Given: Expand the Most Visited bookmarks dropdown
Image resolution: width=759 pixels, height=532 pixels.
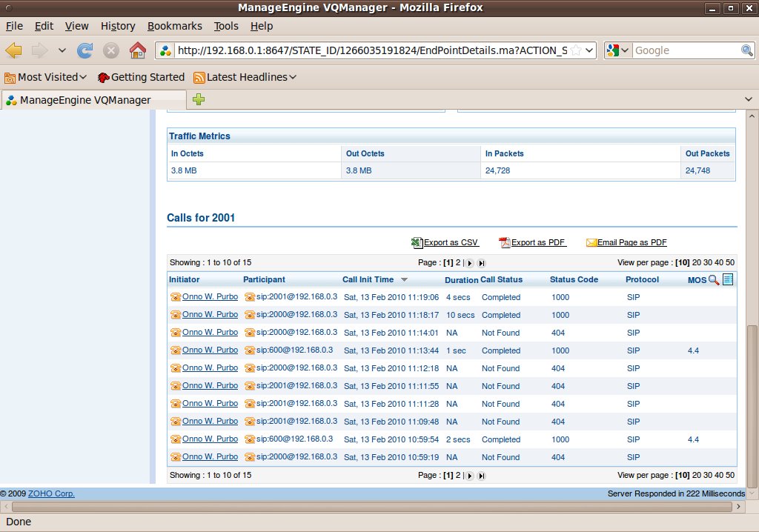Looking at the screenshot, I should pos(82,77).
